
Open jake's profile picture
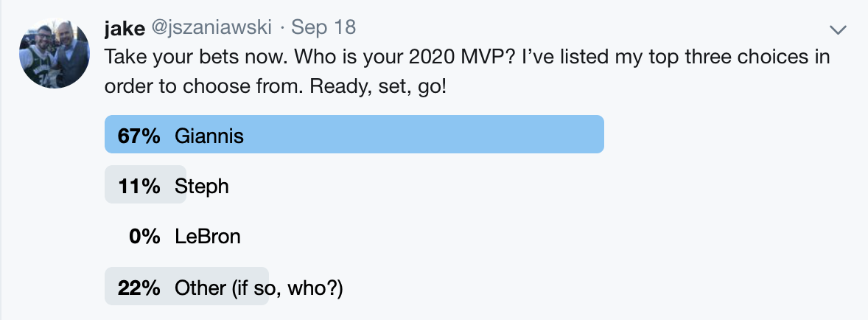[55, 54]
